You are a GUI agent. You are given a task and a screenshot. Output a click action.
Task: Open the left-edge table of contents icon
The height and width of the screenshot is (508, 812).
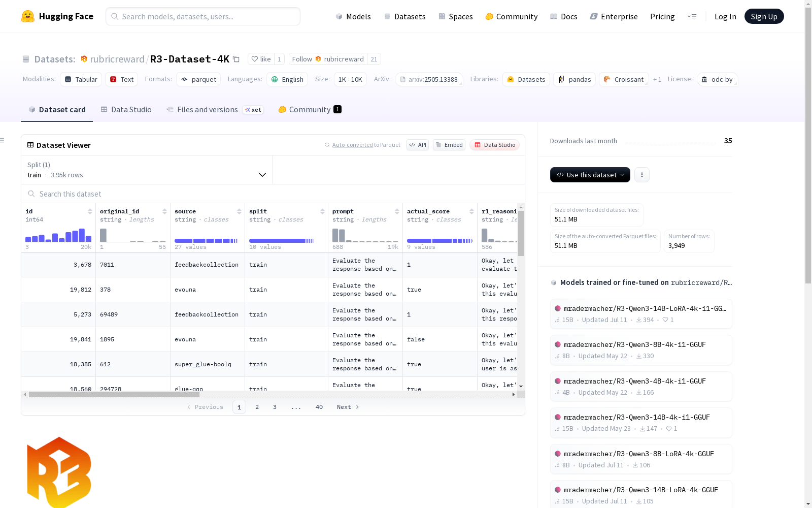pos(3,140)
